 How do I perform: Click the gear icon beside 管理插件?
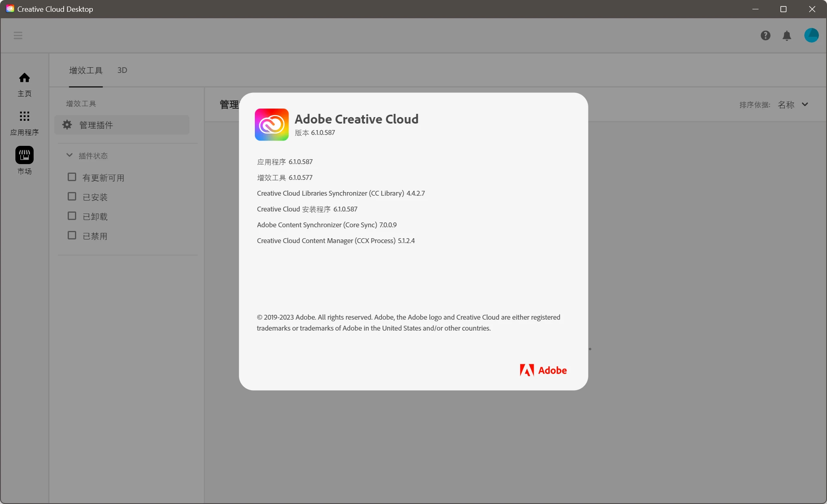coord(67,125)
